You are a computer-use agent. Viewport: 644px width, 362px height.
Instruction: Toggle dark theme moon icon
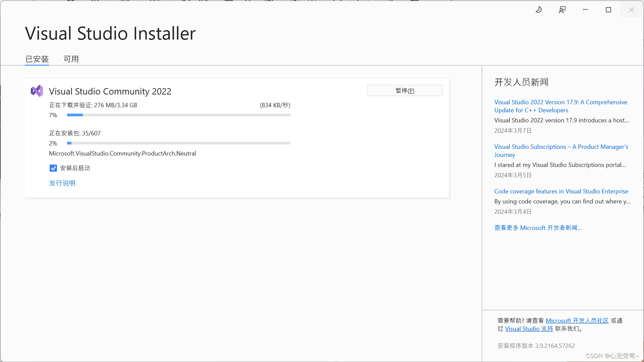(539, 10)
